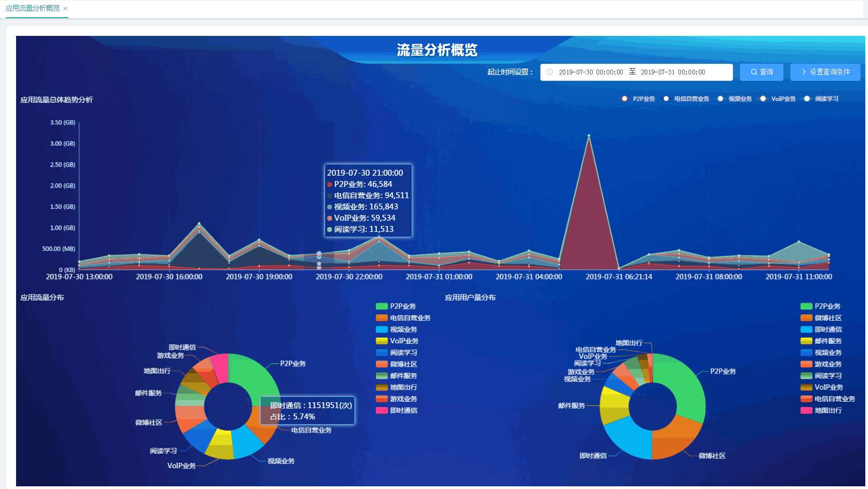Close the 应用流量分析概览 tab with x icon
This screenshot has width=868, height=489.
(x=65, y=9)
